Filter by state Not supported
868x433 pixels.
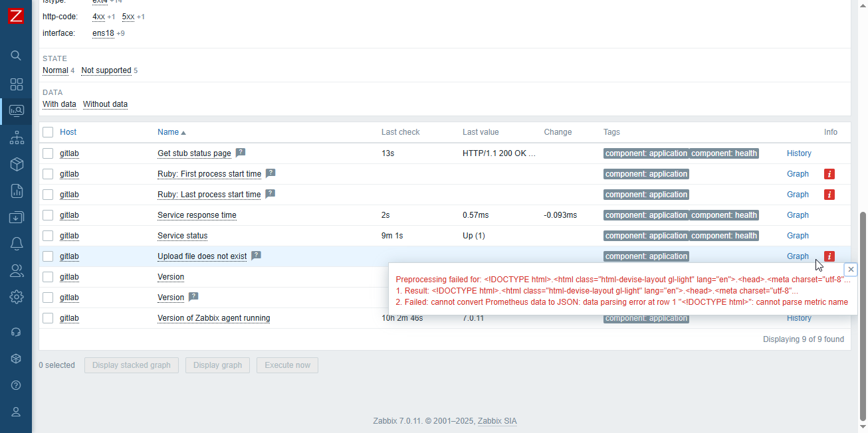(x=106, y=70)
